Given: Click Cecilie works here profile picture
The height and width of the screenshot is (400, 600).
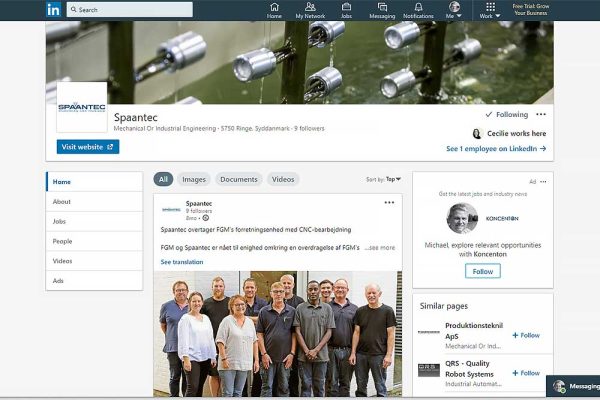Looking at the screenshot, I should tap(477, 134).
